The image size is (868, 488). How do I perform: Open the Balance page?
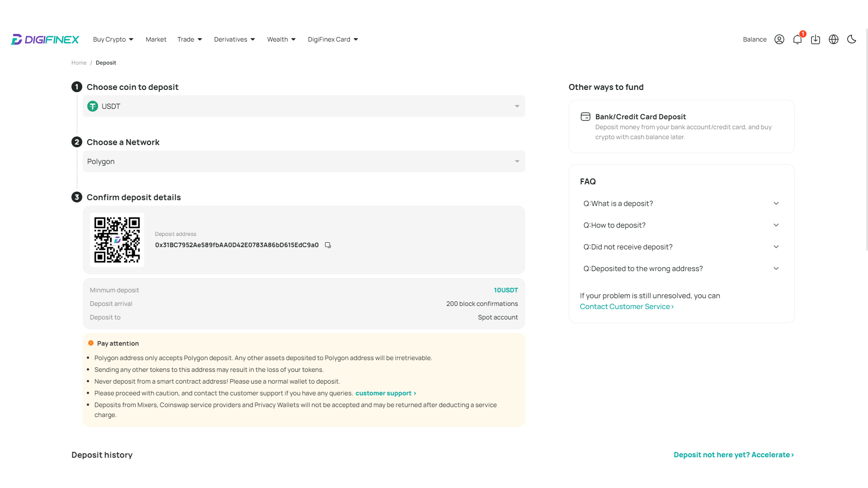coord(755,39)
